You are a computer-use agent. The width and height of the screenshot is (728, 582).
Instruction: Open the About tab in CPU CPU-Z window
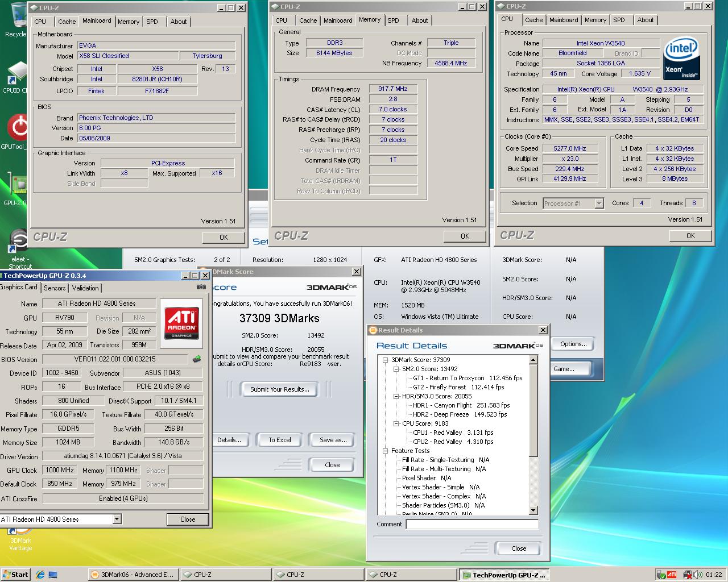(x=645, y=20)
